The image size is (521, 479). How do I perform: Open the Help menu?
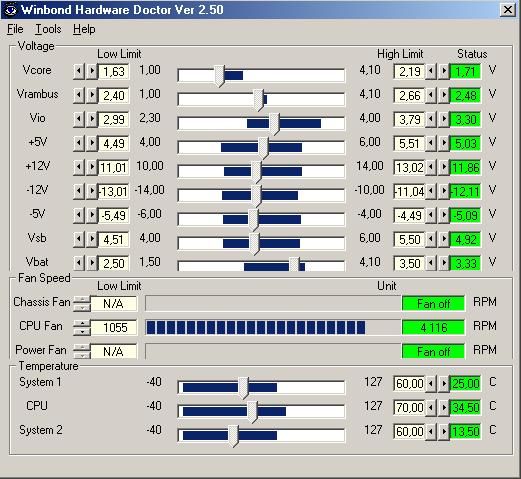tap(84, 29)
